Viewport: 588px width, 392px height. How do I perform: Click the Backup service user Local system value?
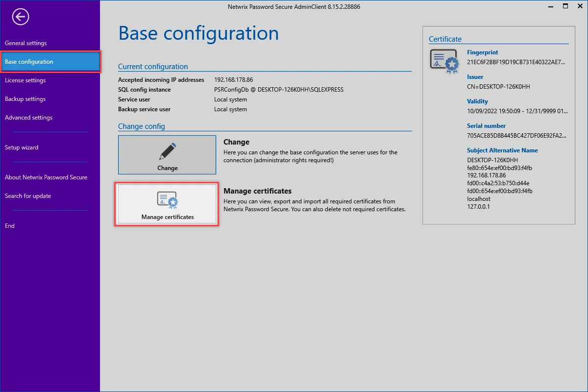pyautogui.click(x=230, y=109)
